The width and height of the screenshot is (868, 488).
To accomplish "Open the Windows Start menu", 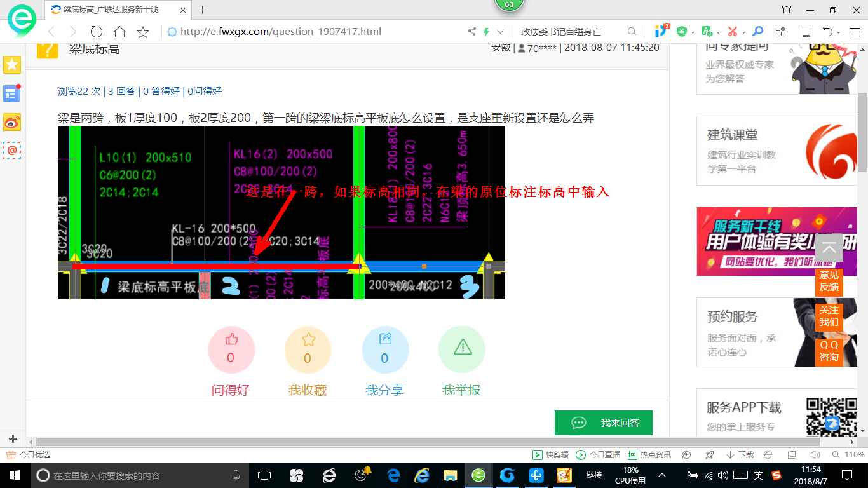I will click(x=15, y=475).
